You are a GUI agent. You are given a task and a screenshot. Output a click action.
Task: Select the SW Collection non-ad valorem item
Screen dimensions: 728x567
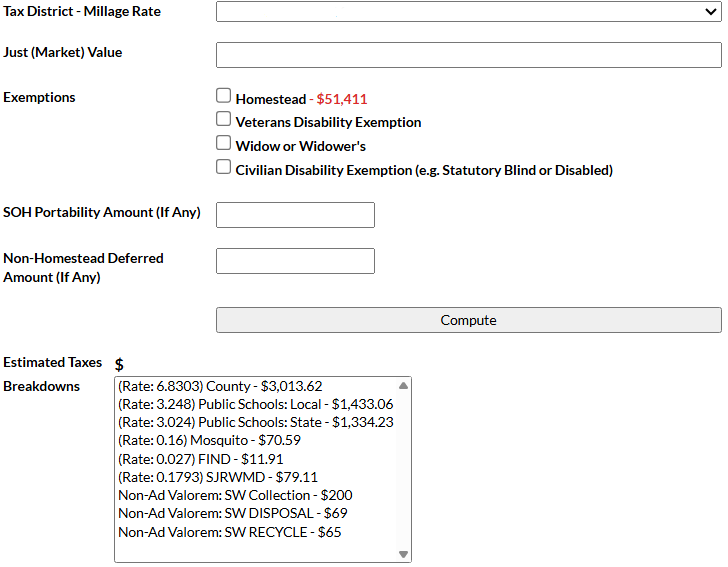pos(235,495)
